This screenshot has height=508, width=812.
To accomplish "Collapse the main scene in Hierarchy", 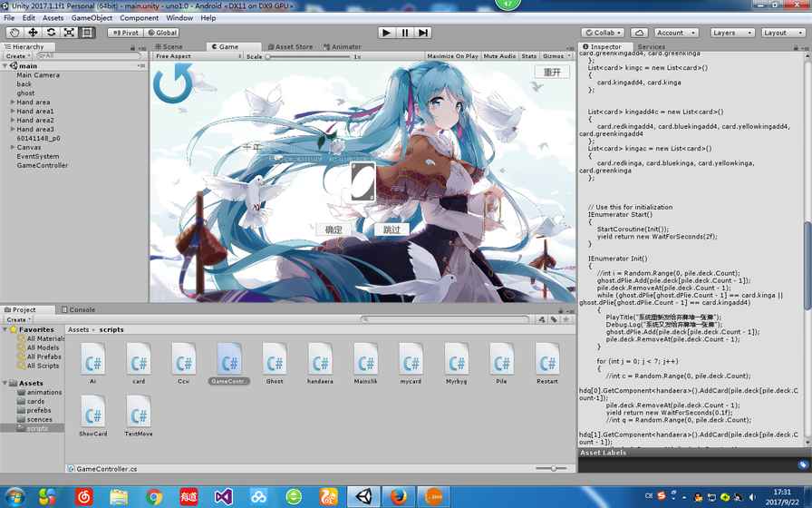I will [5, 66].
